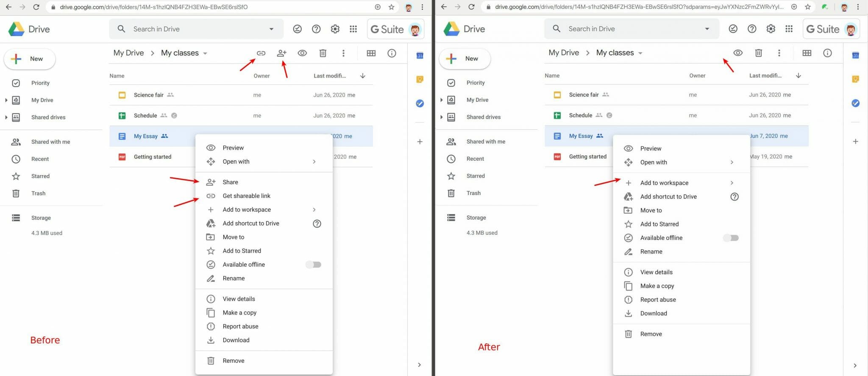
Task: Click My Drive breadcrumb in the After window
Action: pyautogui.click(x=563, y=53)
